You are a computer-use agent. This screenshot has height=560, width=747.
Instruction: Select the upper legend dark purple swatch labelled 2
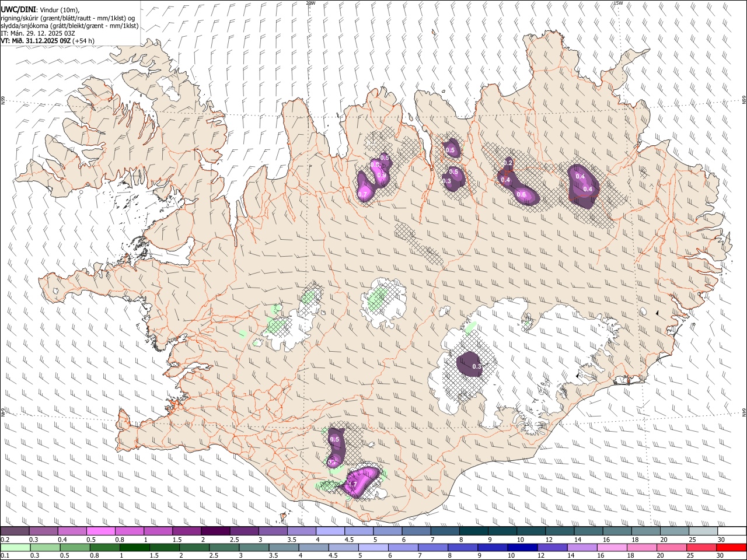pos(215,531)
